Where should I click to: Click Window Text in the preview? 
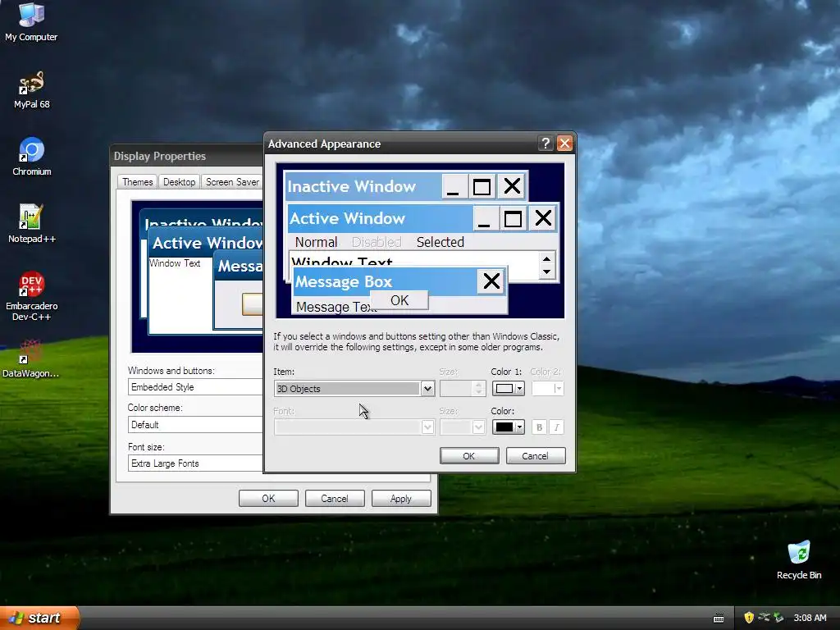coord(342,262)
